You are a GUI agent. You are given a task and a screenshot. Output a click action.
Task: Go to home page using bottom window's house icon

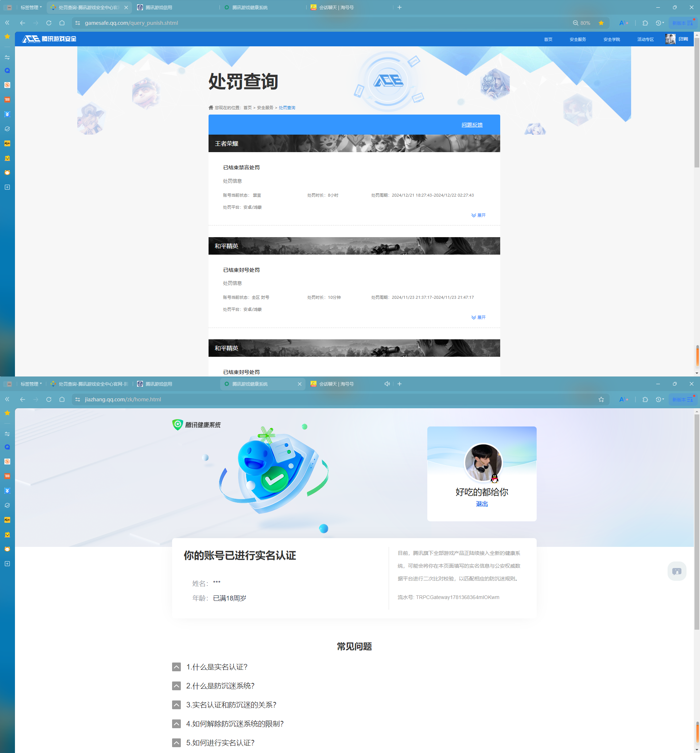[62, 399]
